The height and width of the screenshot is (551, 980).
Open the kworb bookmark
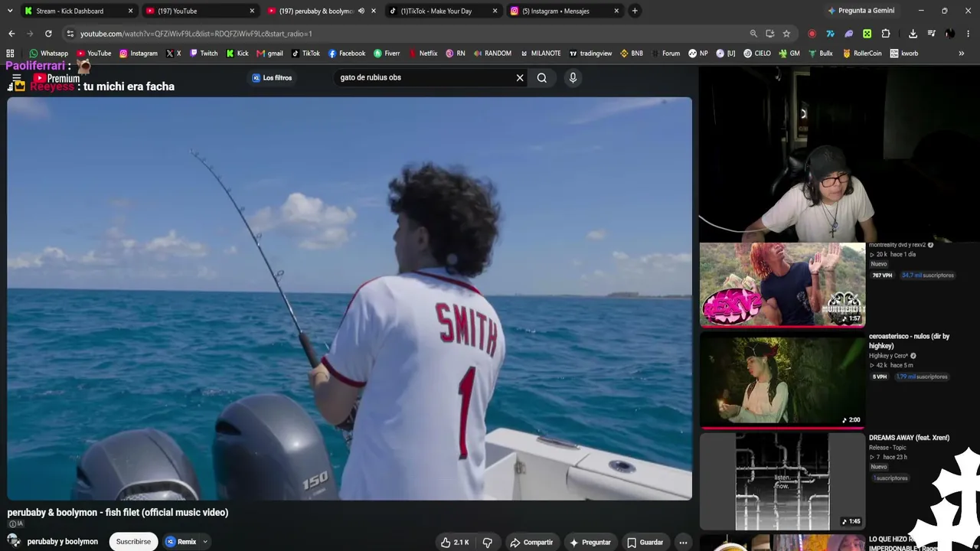(904, 54)
